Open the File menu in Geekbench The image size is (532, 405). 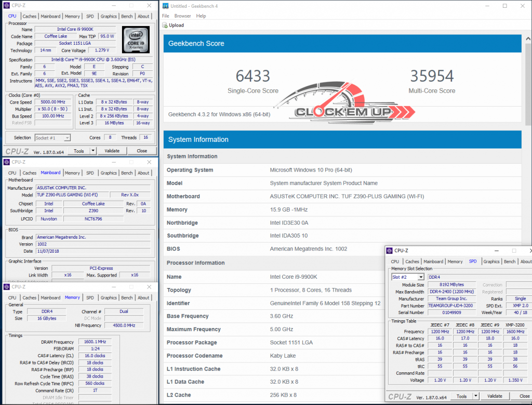tap(166, 16)
